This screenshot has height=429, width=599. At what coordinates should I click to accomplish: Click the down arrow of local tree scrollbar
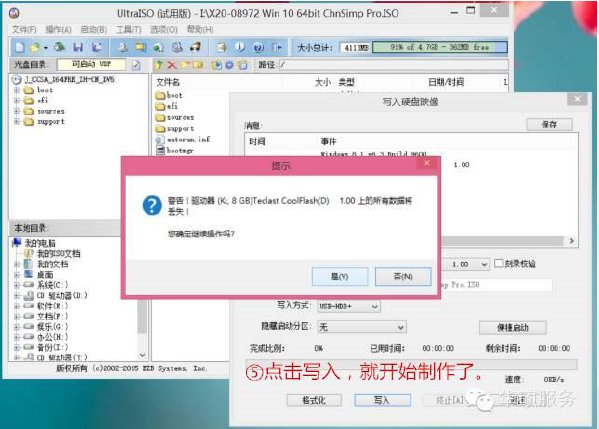pos(142,355)
